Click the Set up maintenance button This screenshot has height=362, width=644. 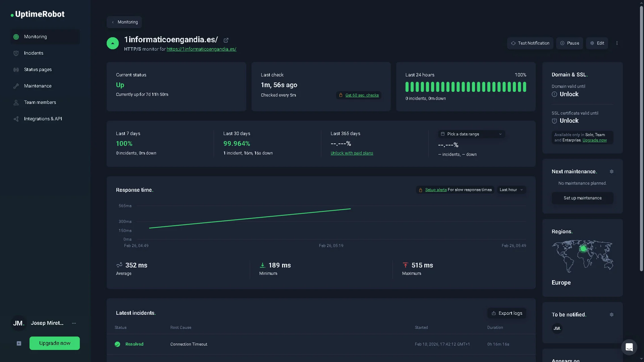click(583, 198)
